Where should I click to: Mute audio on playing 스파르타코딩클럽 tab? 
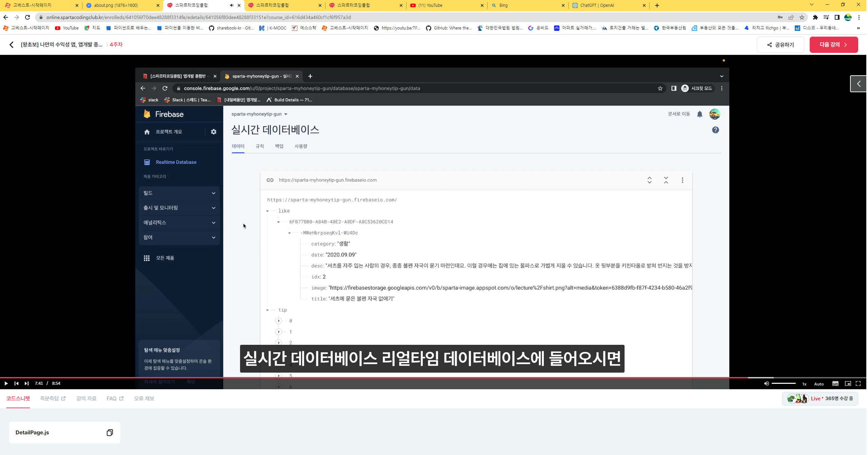232,5
